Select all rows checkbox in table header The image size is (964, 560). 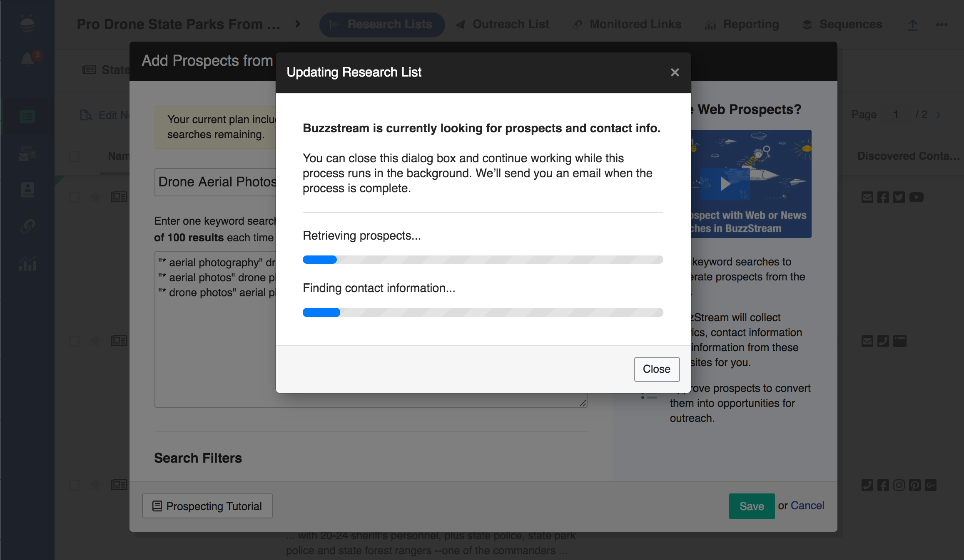pos(74,156)
